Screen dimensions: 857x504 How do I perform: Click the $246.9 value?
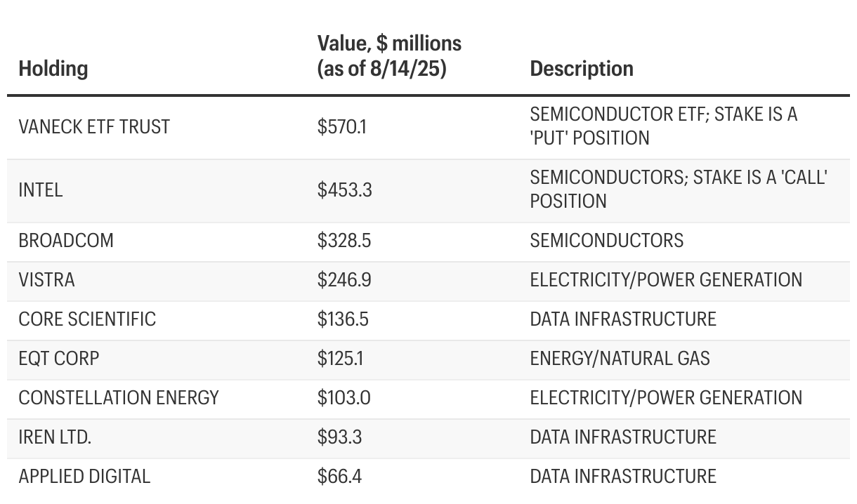pos(344,280)
